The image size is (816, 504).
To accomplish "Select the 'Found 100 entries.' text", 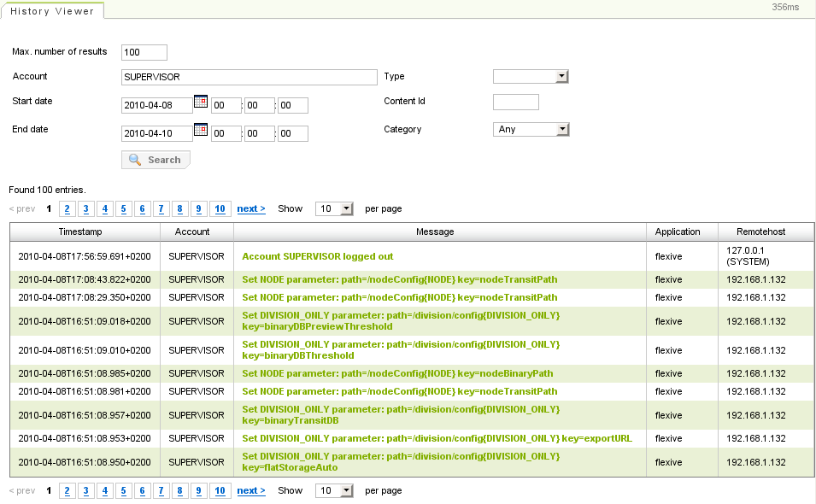I will [x=47, y=190].
